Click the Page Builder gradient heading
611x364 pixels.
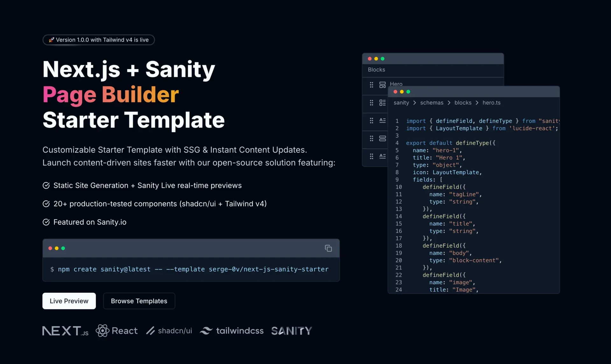111,95
